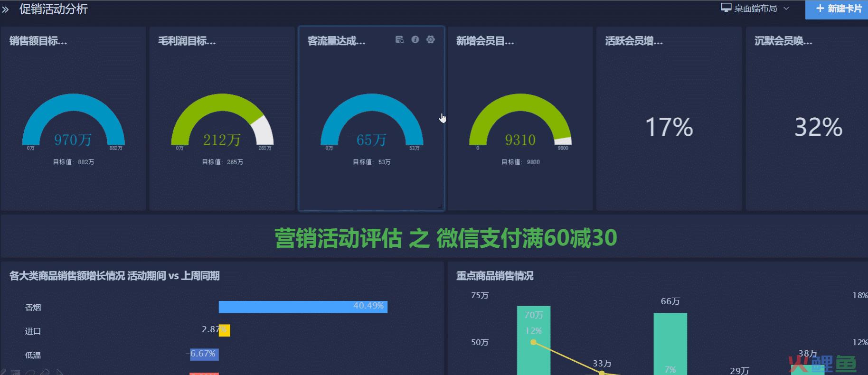The image size is (868, 375).
Task: Click the blue sales gauge arc
Action: pyautogui.click(x=74, y=102)
